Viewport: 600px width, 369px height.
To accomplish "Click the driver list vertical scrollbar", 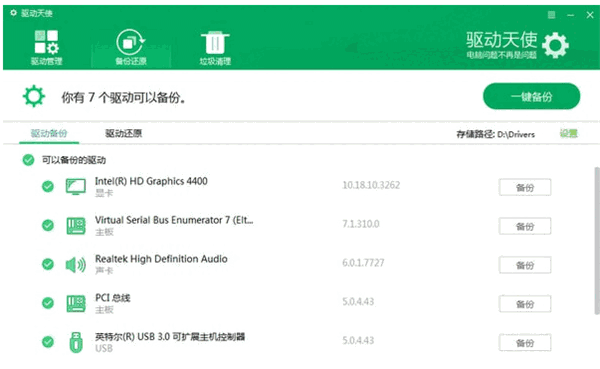I will point(597,240).
